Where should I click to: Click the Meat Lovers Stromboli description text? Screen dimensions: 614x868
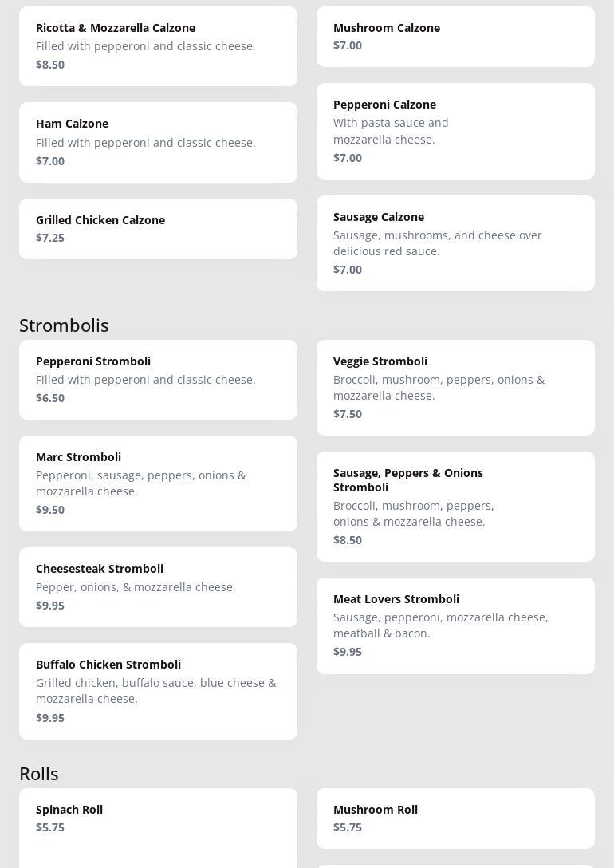[440, 625]
